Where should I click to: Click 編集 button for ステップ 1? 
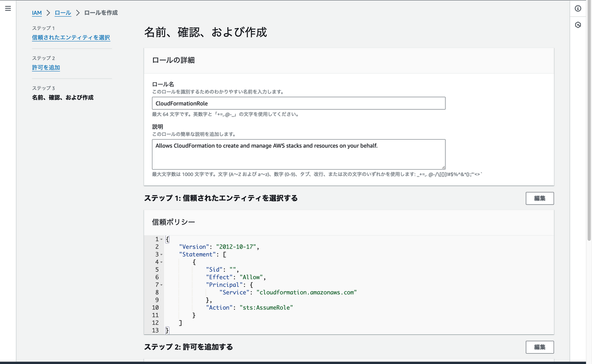(540, 198)
